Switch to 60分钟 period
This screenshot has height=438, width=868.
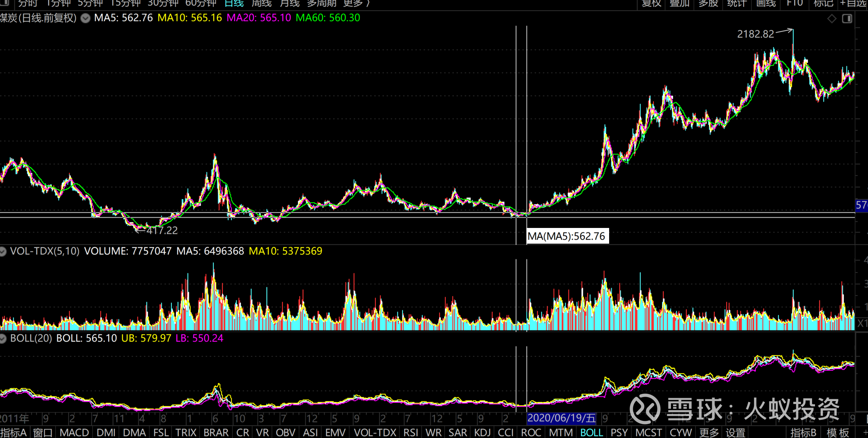coord(201,3)
